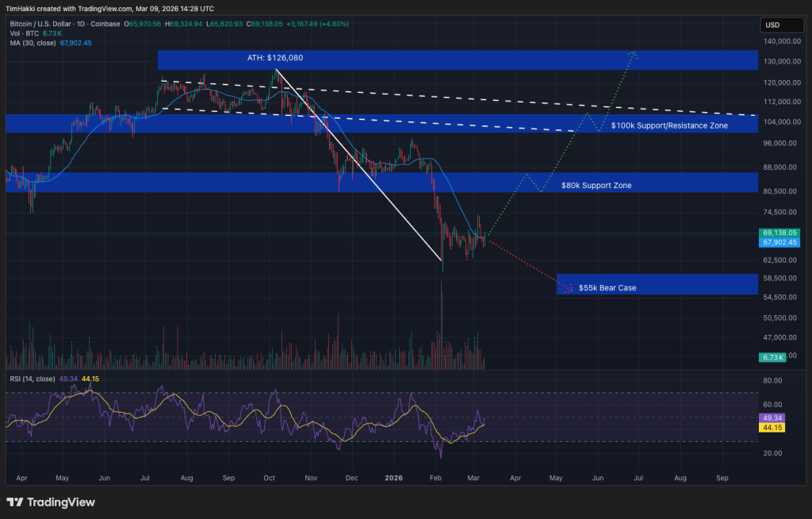Select the Vol · BTC indicator legend
The width and height of the screenshot is (812, 519).
click(x=24, y=33)
